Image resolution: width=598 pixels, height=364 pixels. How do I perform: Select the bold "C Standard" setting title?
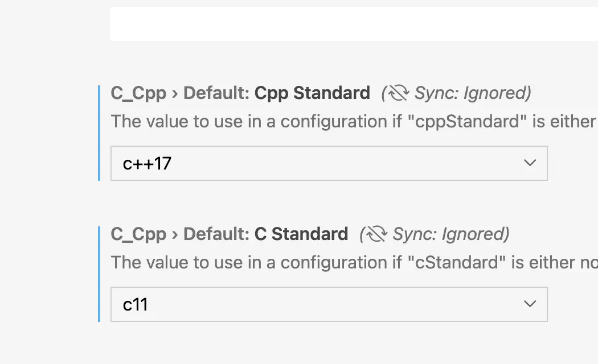tap(301, 234)
